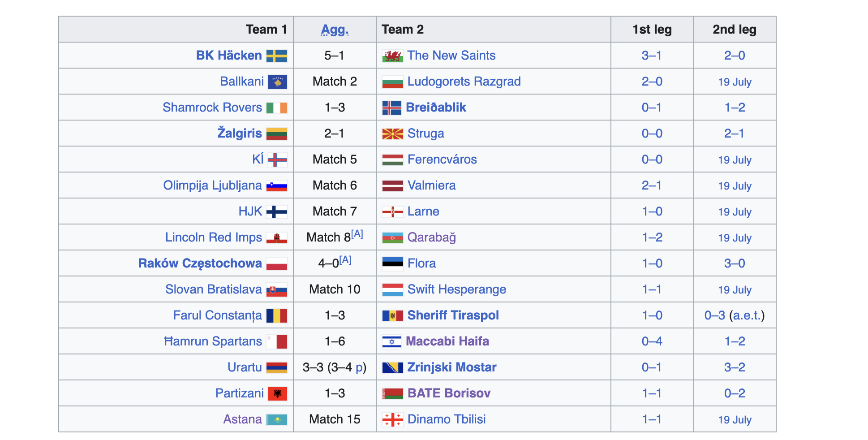Follow the Raków Częstochowa link
868x440 pixels.
200,263
